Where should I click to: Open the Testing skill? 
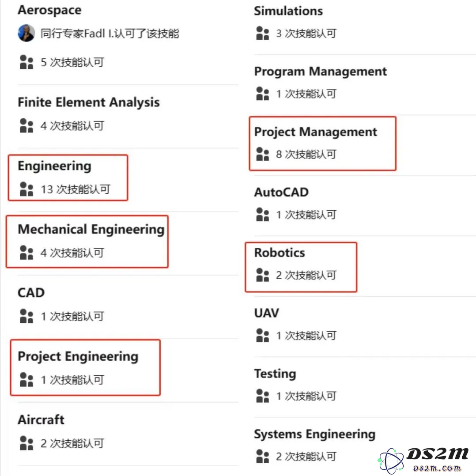[x=275, y=374]
